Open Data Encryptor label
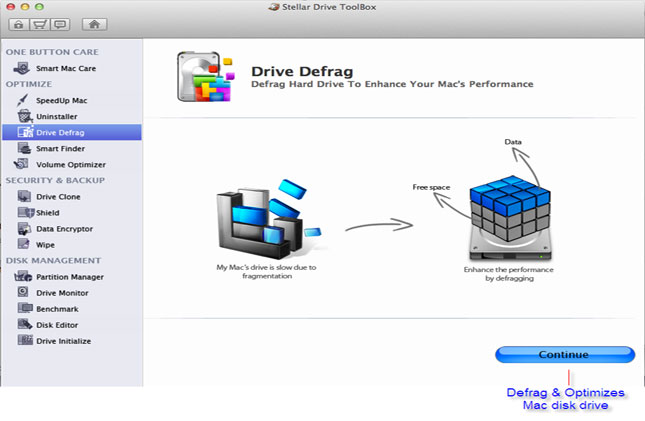Image resolution: width=645 pixels, height=421 pixels. pos(65,229)
